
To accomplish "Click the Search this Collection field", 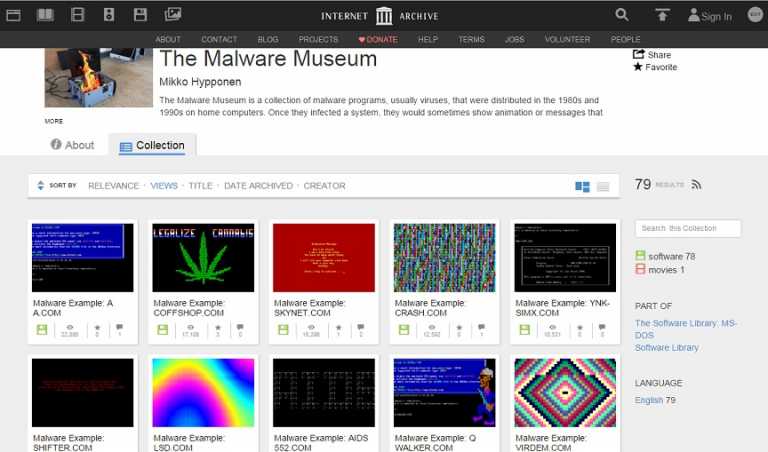I will click(688, 228).
